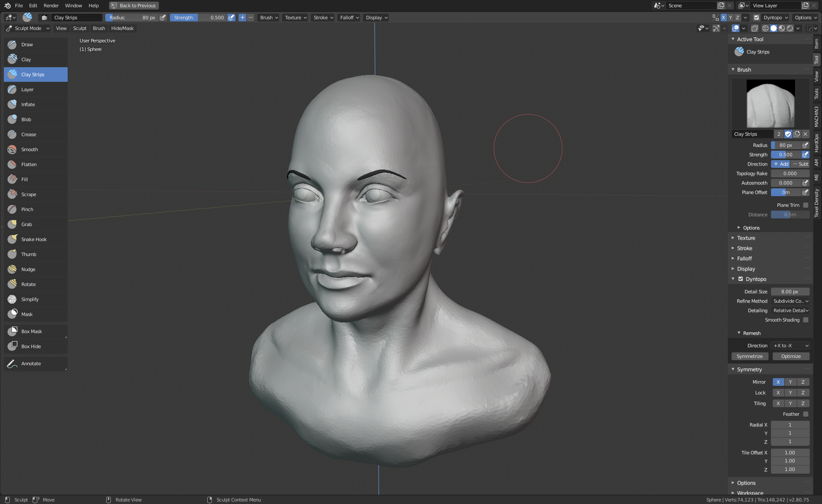The height and width of the screenshot is (504, 822).
Task: Select the Grab brush tool
Action: 27,224
